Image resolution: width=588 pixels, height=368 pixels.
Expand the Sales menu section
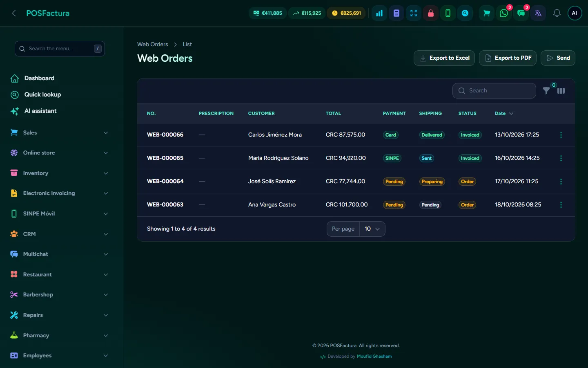click(60, 132)
